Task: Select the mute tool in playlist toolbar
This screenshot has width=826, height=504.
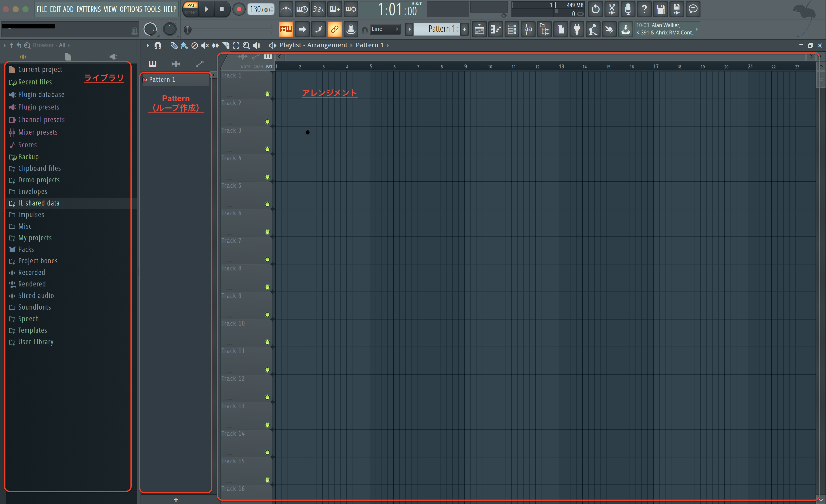Action: pos(205,45)
